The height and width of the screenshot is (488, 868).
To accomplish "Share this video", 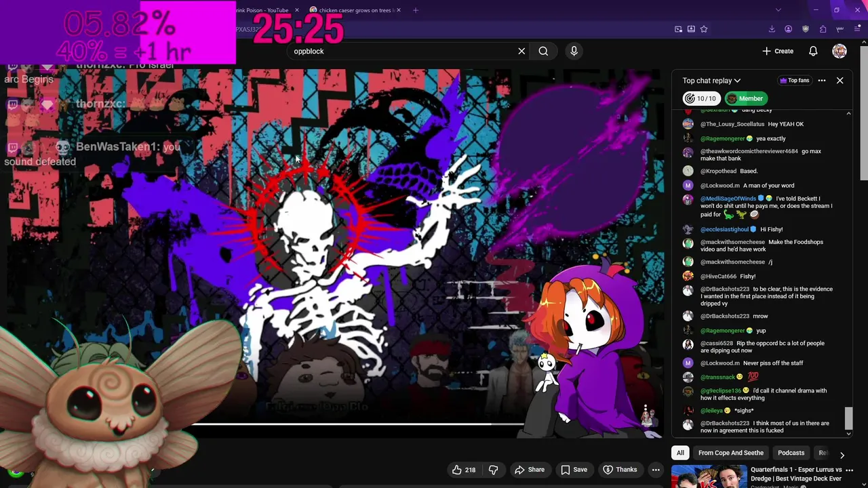I will pos(530,470).
